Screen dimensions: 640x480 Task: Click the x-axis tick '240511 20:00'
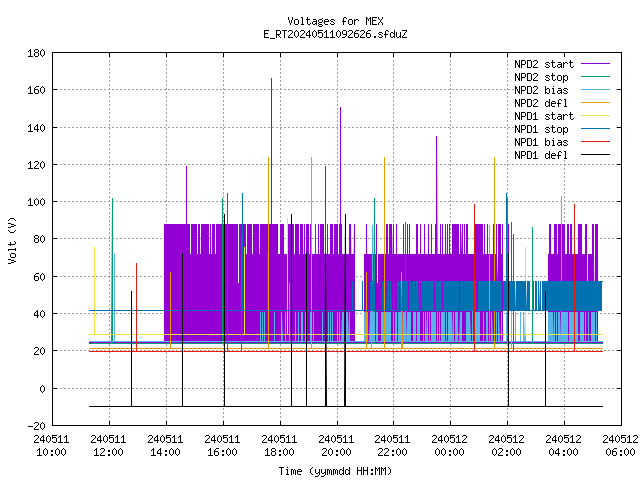pos(336,446)
